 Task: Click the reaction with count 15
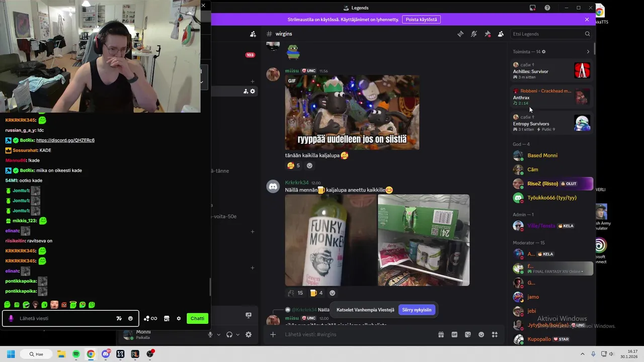pos(295,293)
